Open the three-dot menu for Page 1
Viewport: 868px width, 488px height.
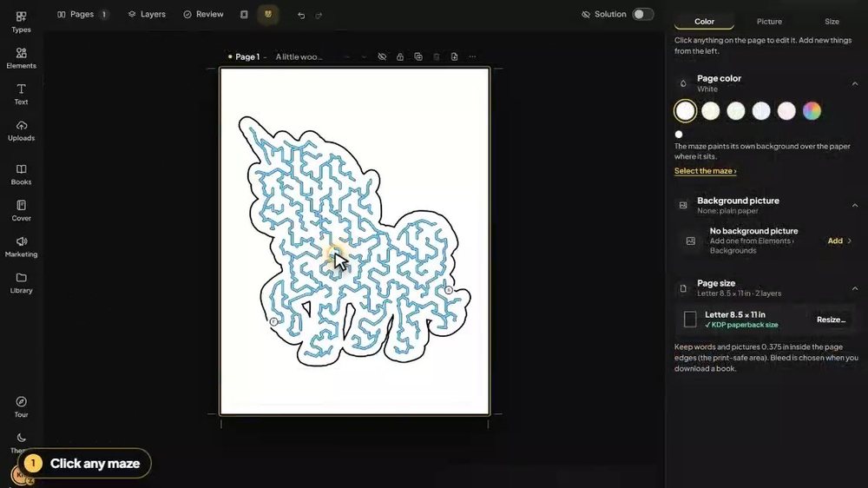point(472,56)
